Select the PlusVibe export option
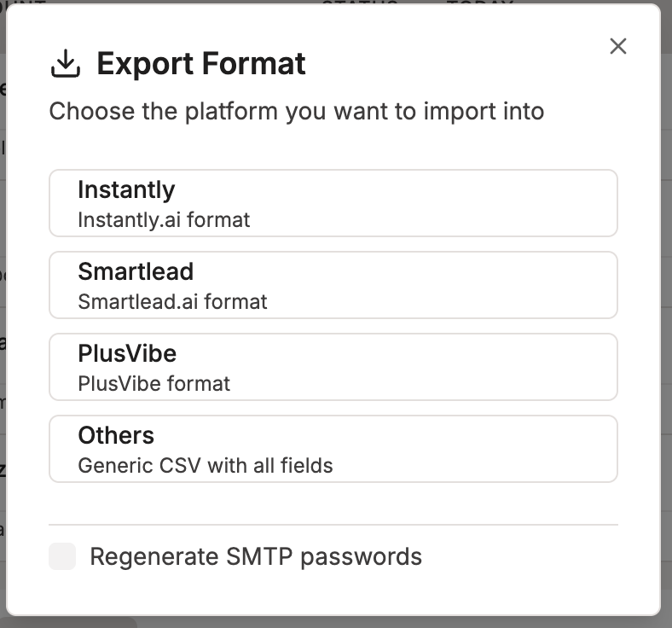 click(x=333, y=367)
